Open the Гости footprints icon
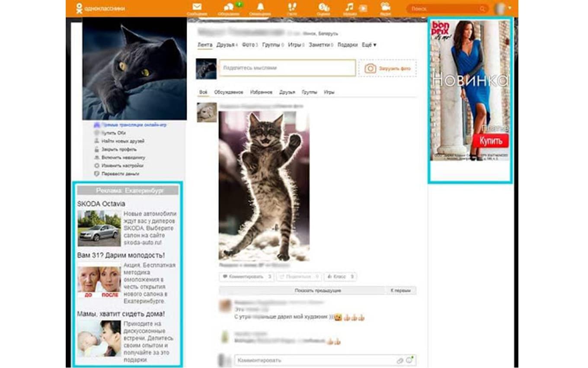 click(292, 8)
